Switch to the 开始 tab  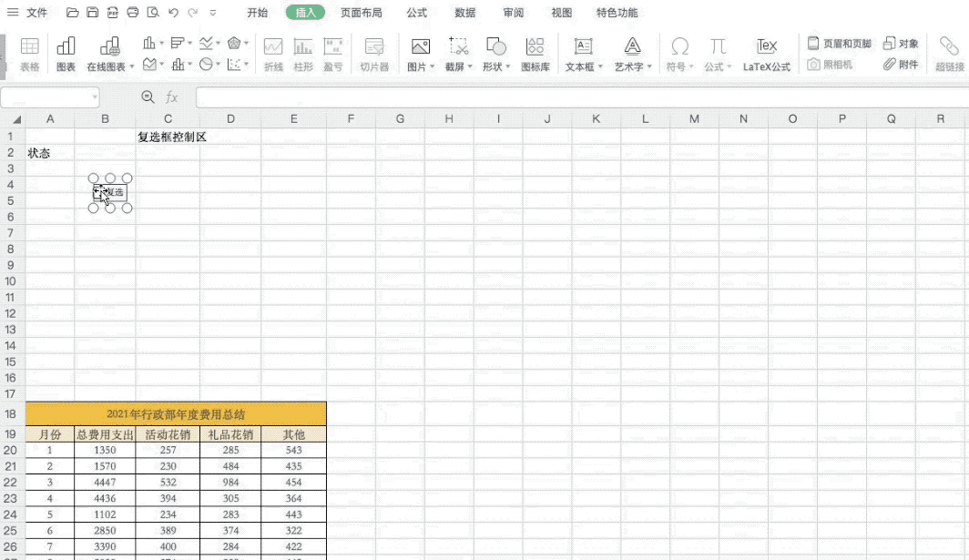point(257,13)
